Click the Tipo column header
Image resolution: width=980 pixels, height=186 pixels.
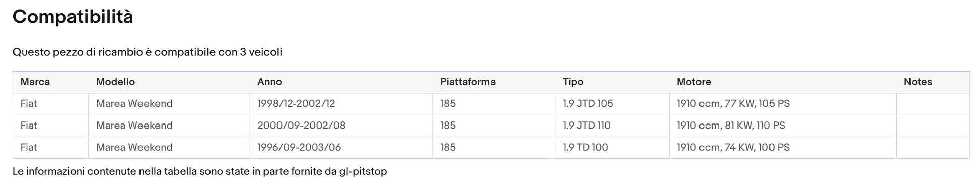(x=573, y=82)
